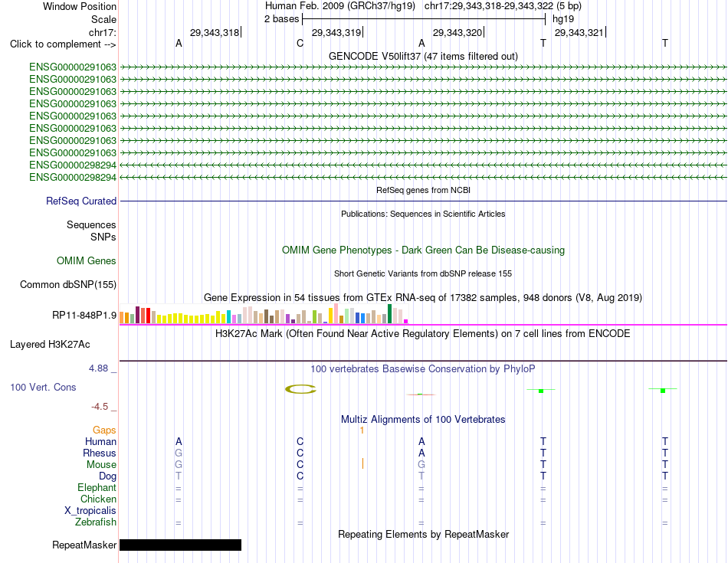This screenshot has height=563, width=728.
Task: Click the 'Chicken' species label
Action: point(98,499)
